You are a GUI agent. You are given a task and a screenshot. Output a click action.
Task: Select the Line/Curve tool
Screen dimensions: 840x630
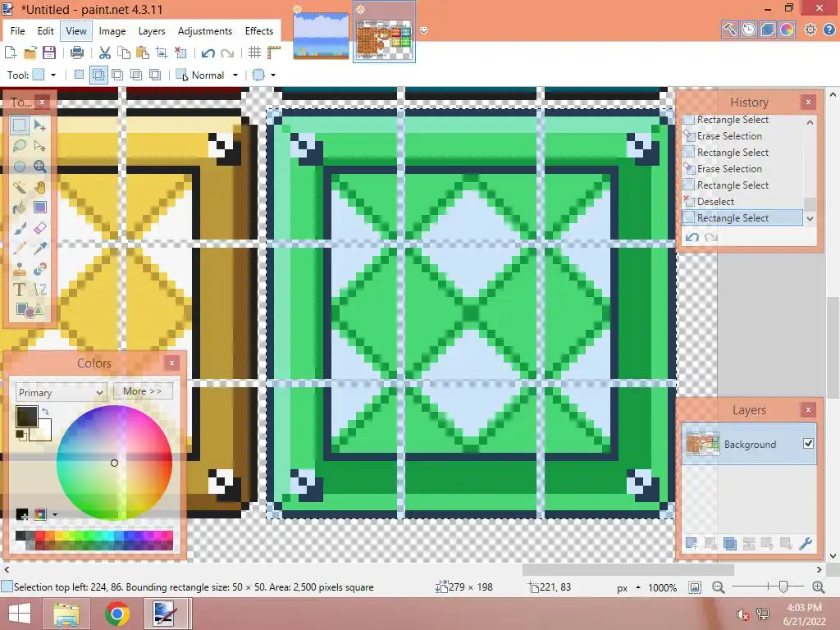click(x=39, y=290)
